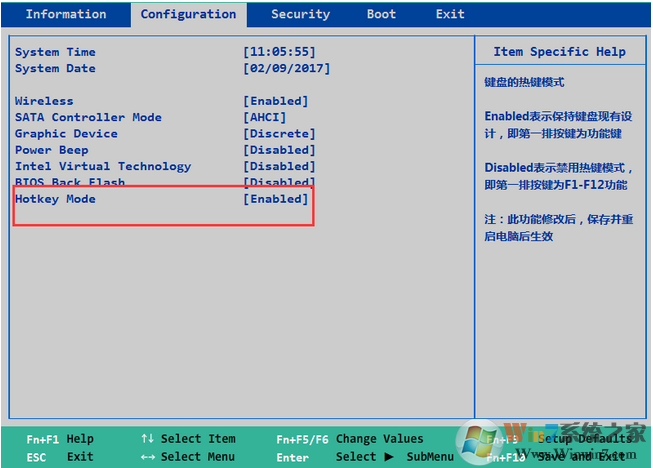Select the System Time label
Screen dimensions: 653x468
click(x=55, y=52)
